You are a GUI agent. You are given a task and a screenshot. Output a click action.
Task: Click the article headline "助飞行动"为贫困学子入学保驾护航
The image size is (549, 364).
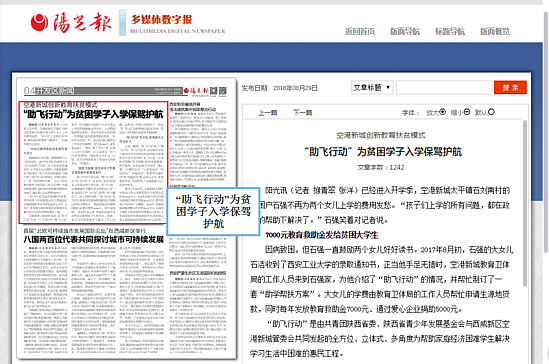pos(383,152)
